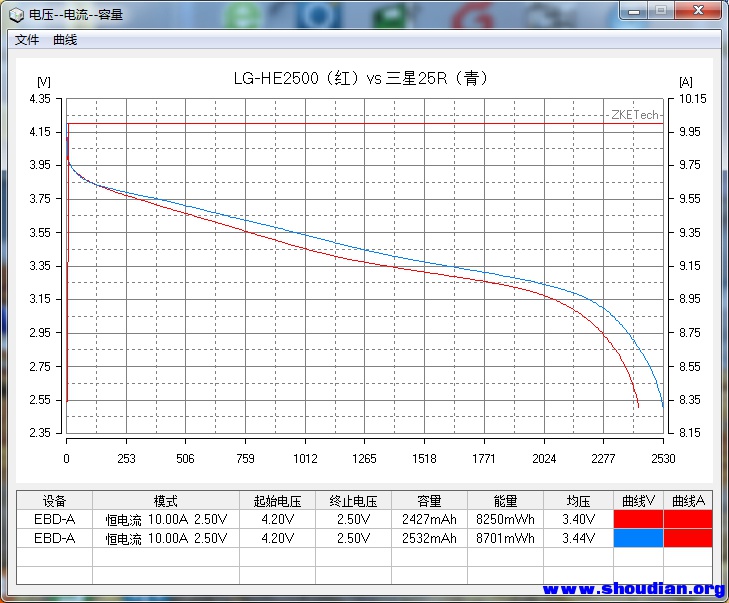Click the window title 电压--电流--容量
The image size is (729, 603).
tap(76, 15)
